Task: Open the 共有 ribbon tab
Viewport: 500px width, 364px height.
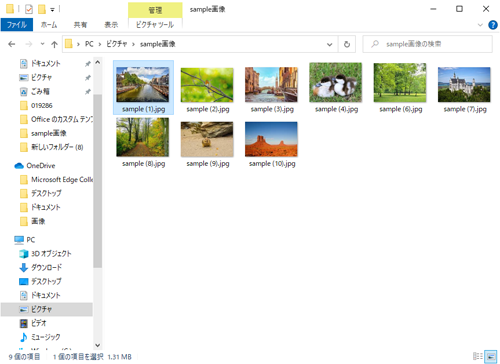Action: 80,25
